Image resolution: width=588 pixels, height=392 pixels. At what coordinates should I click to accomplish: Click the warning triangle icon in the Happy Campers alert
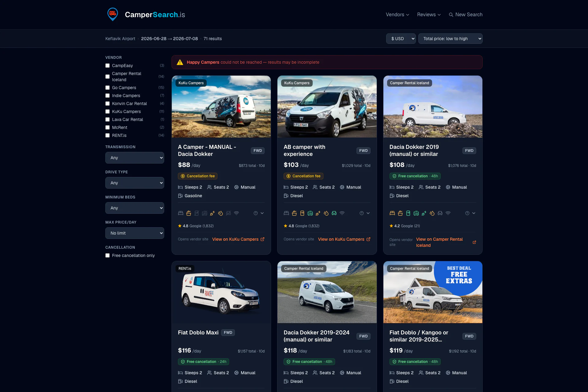point(180,62)
